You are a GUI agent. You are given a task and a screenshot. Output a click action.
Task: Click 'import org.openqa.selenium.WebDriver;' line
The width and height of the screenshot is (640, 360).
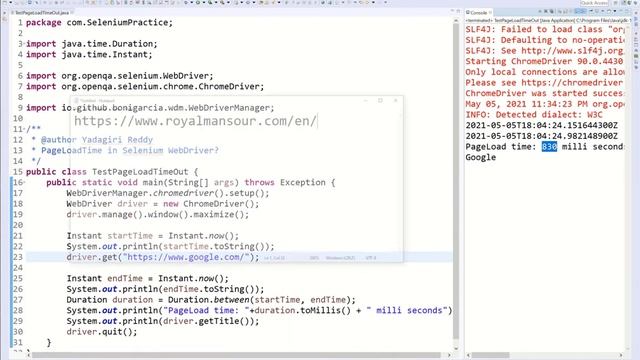[x=120, y=76]
